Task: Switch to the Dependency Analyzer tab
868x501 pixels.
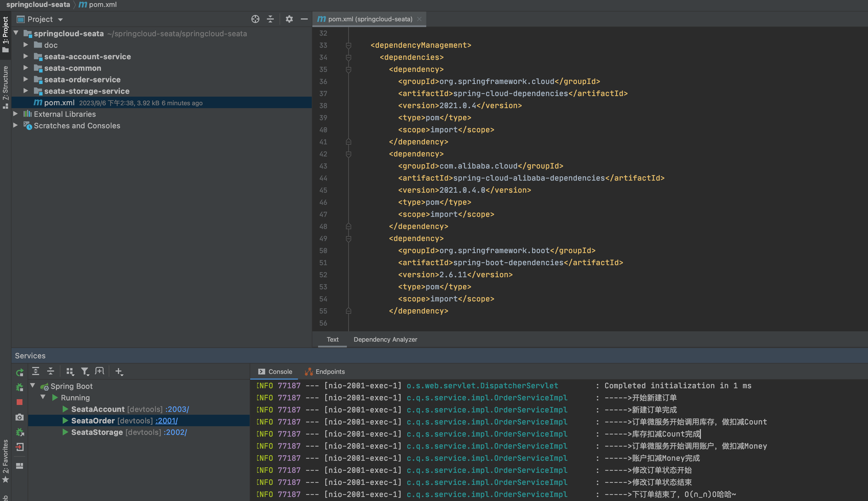Action: pos(385,339)
